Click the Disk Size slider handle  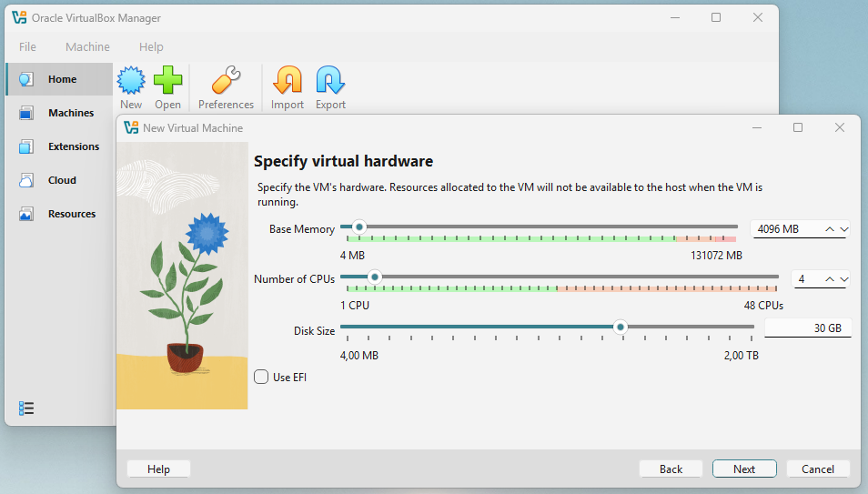click(621, 328)
